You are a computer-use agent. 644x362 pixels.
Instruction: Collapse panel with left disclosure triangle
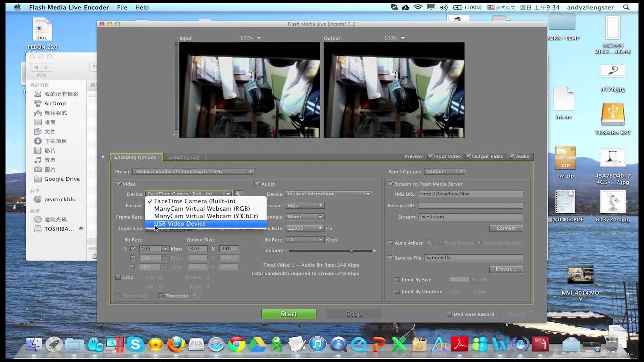[x=103, y=157]
